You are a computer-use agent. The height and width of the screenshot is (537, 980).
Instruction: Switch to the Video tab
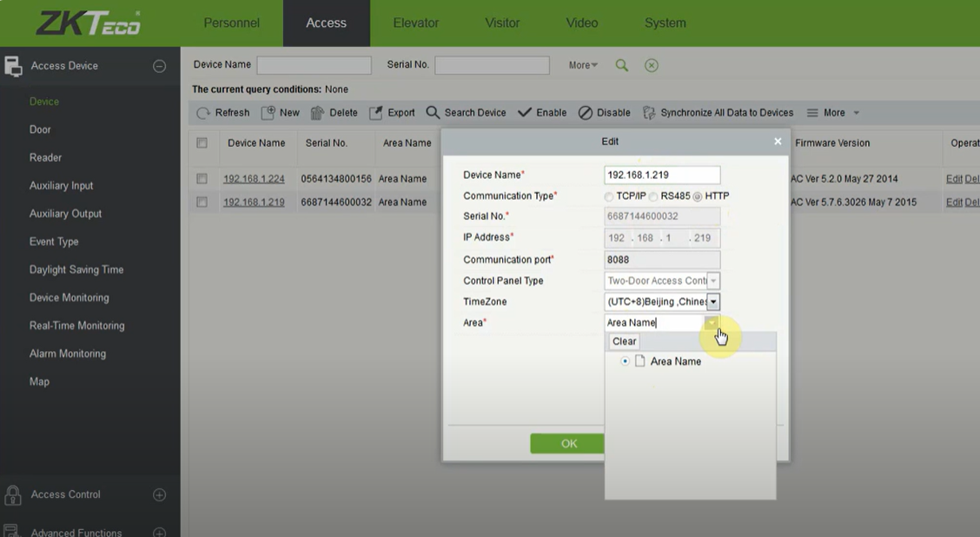tap(582, 23)
